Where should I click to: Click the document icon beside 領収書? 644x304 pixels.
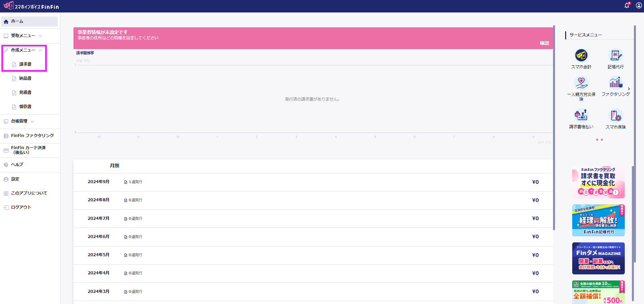click(x=14, y=107)
